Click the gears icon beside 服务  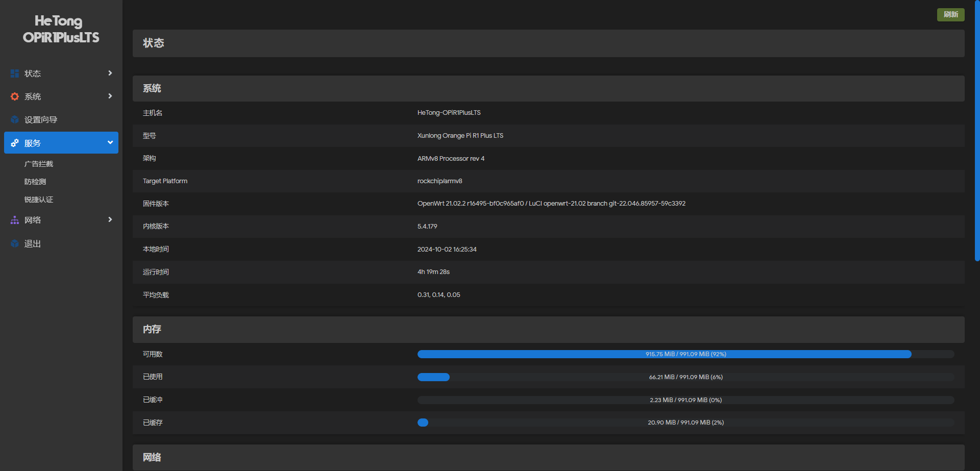[15, 143]
